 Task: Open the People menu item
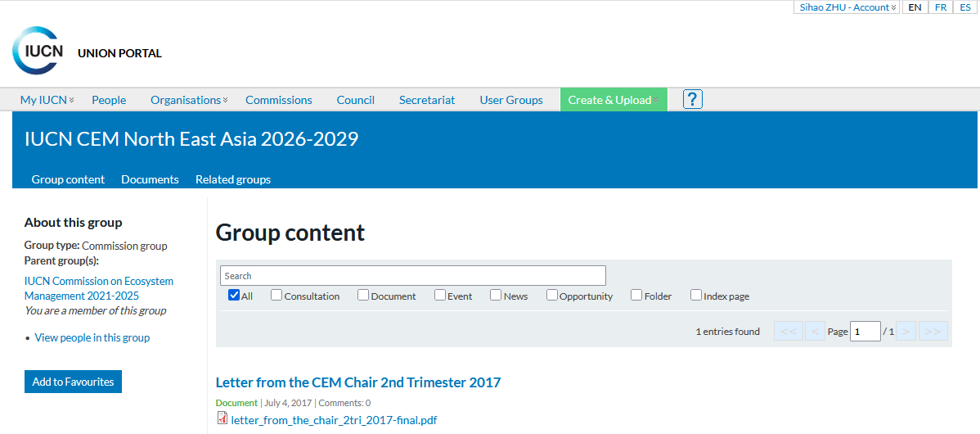tap(109, 100)
